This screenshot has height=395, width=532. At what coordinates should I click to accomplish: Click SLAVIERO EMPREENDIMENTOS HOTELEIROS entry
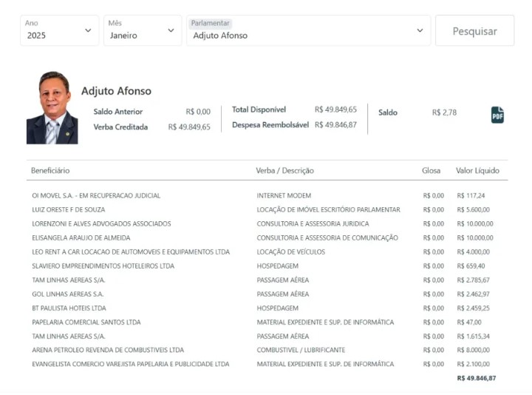[x=103, y=266]
